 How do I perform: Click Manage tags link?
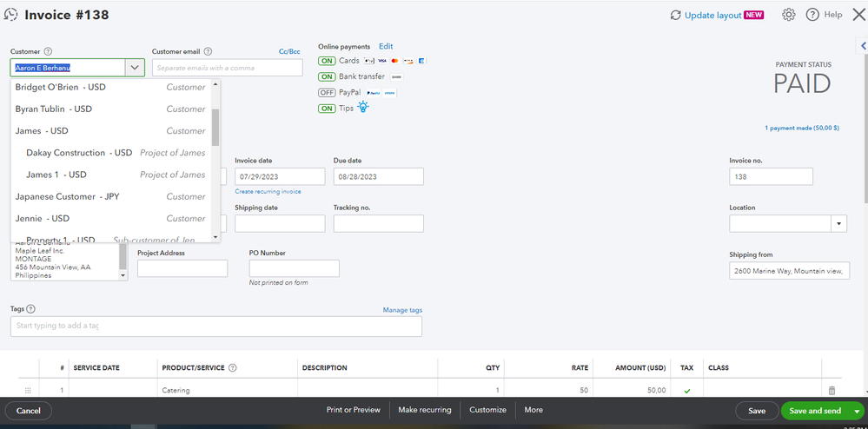[x=402, y=310]
